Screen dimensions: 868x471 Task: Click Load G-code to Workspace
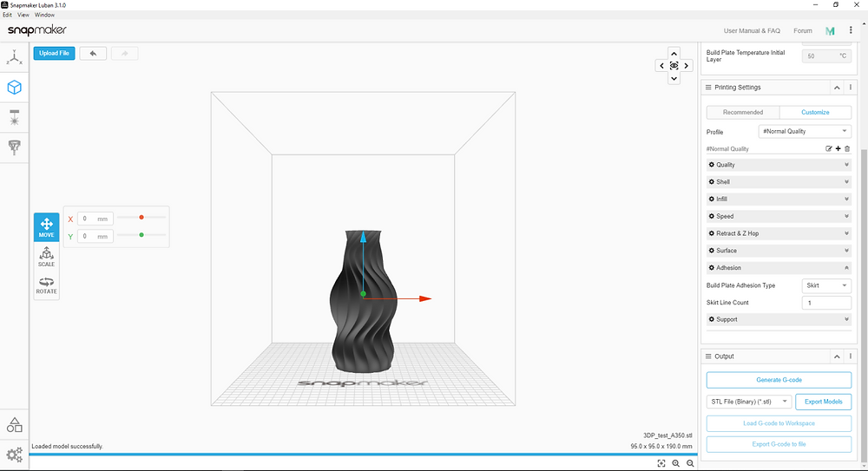tap(779, 423)
